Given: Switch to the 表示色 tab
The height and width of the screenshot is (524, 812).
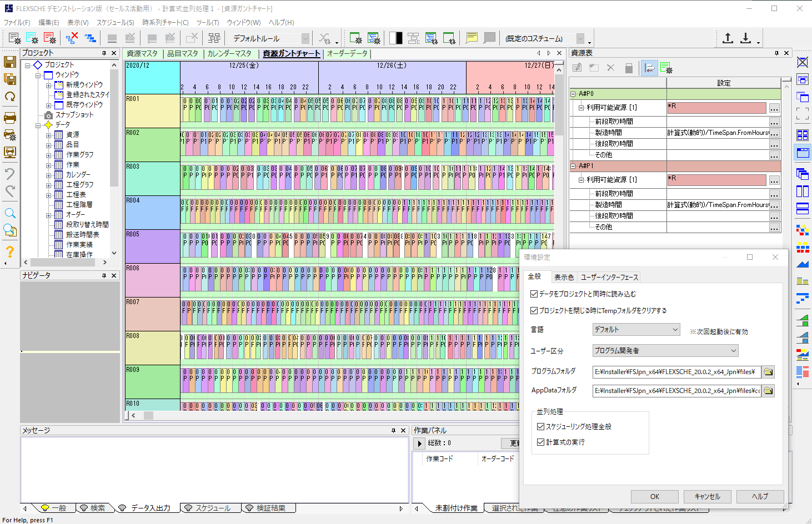Looking at the screenshot, I should click(564, 277).
